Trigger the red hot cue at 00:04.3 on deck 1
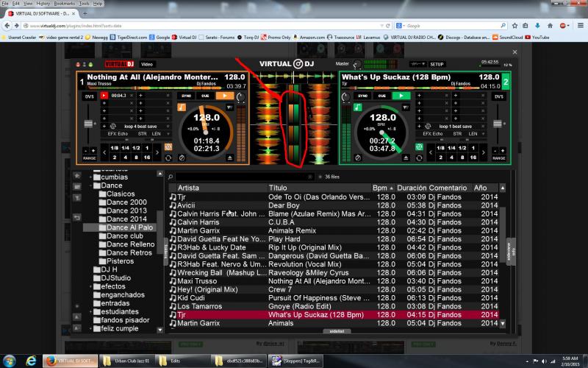Image resolution: width=588 pixels, height=368 pixels. [104, 96]
